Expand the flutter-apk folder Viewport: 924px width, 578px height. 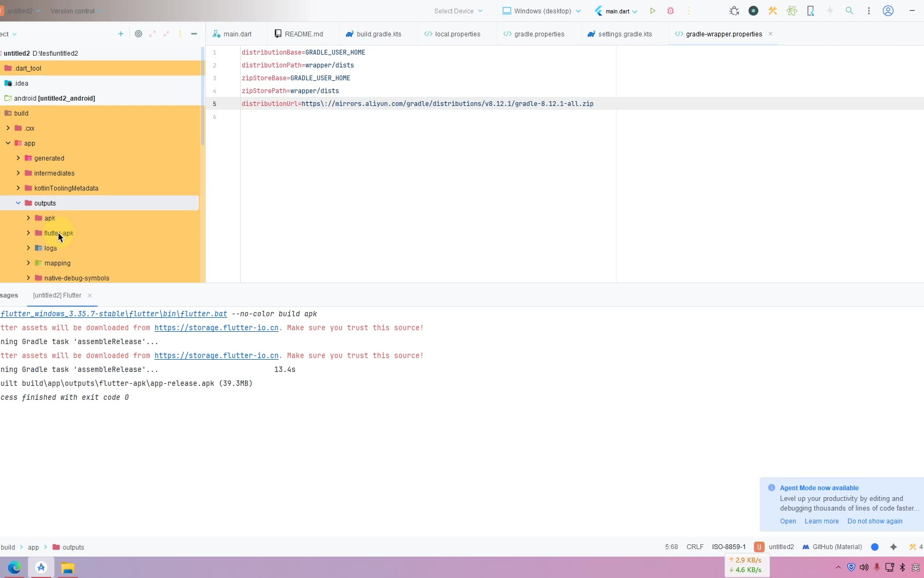pos(28,233)
